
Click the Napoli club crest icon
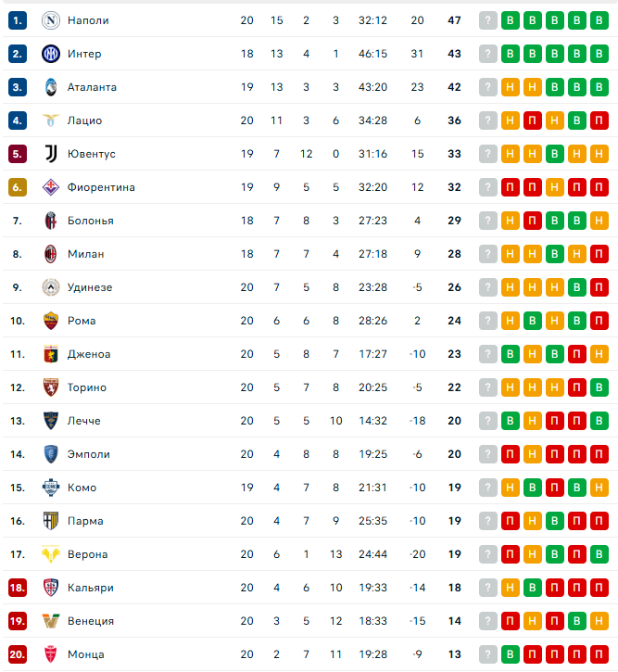tap(51, 20)
